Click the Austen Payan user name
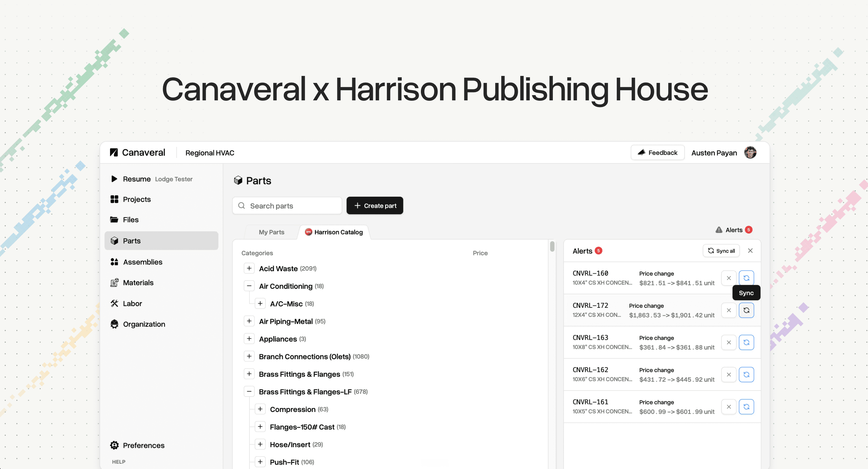 [x=714, y=153]
